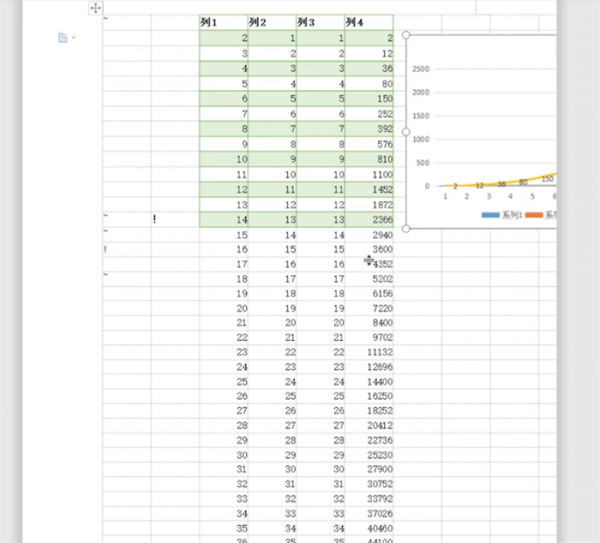The image size is (600, 543).
Task: Click the cell containing 37026
Action: [x=369, y=514]
